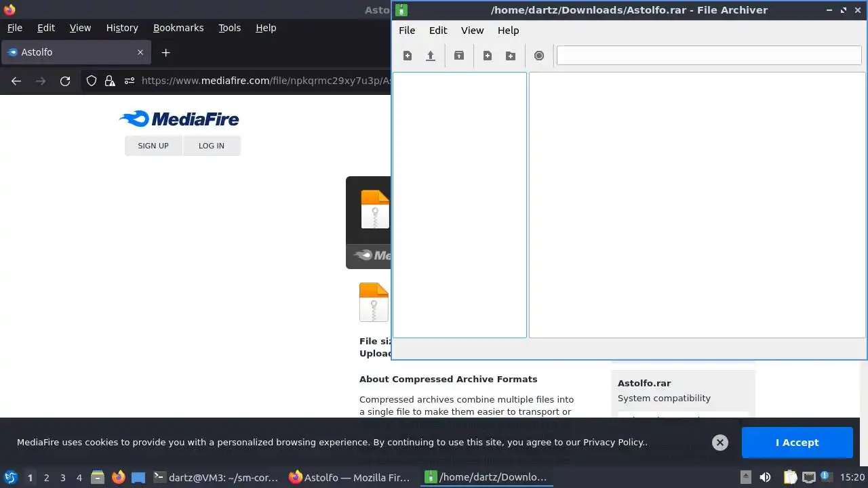Click the site padlock security icon
This screenshot has height=488, width=868.
(110, 81)
